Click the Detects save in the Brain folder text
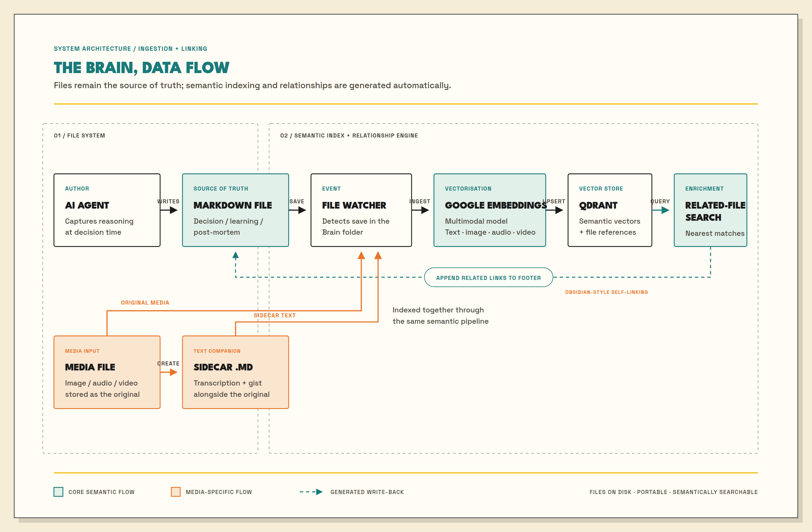The height and width of the screenshot is (532, 812). 356,226
